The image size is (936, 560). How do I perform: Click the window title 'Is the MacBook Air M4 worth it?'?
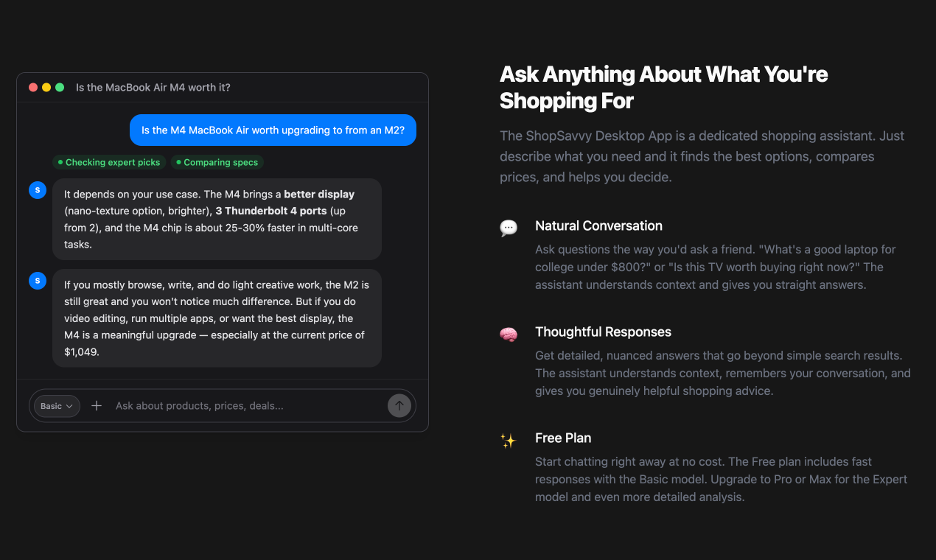[x=153, y=87]
